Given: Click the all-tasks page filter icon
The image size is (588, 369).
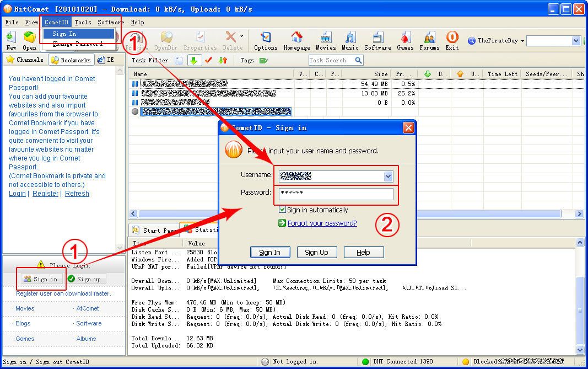Looking at the screenshot, I should tap(179, 60).
